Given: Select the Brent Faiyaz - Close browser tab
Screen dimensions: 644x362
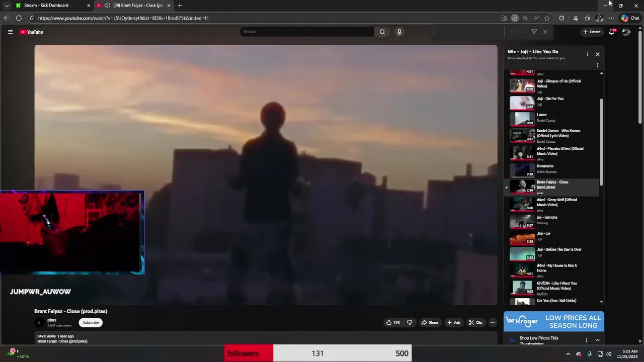Looking at the screenshot, I should pyautogui.click(x=134, y=6).
